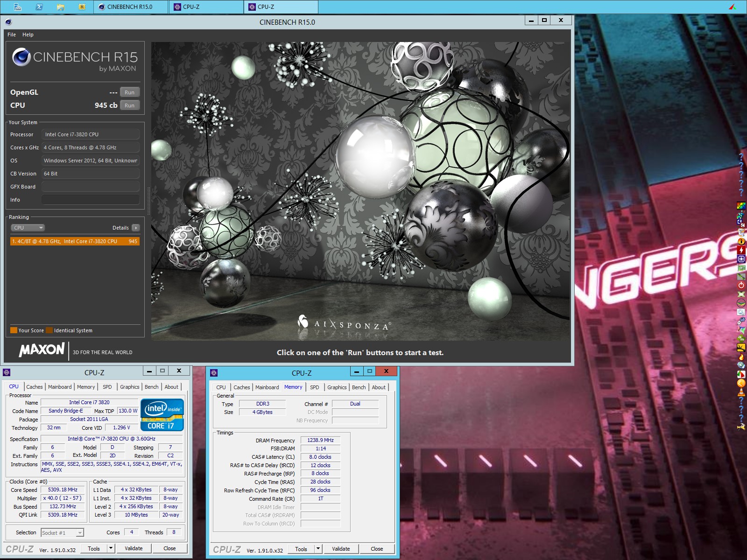The image size is (747, 560).
Task: Click Validate in right CPU-Z window
Action: (x=341, y=549)
